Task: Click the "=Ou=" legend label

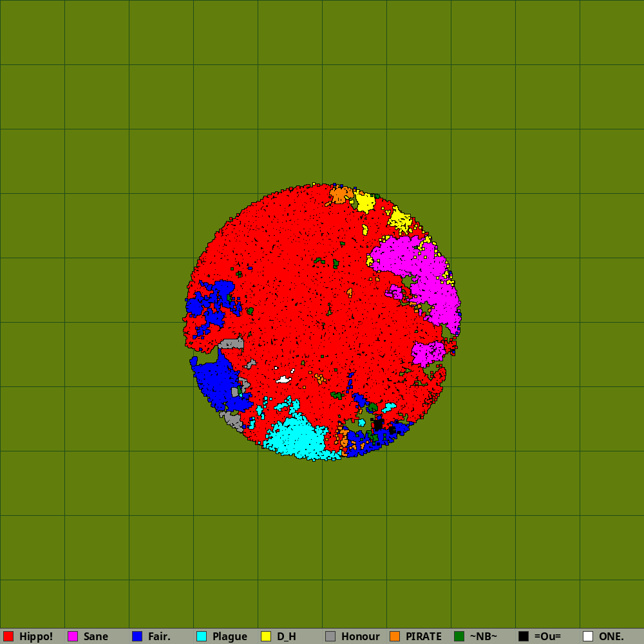Action: click(547, 637)
